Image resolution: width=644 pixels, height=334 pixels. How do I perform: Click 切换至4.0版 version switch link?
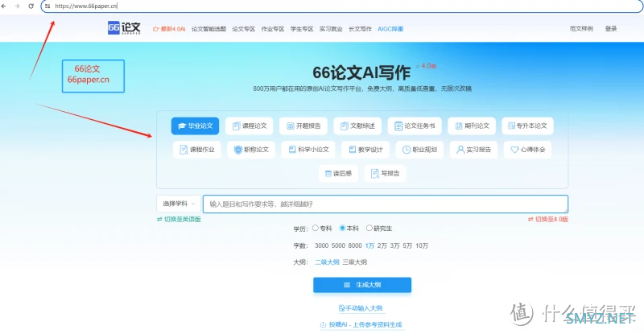click(x=548, y=220)
